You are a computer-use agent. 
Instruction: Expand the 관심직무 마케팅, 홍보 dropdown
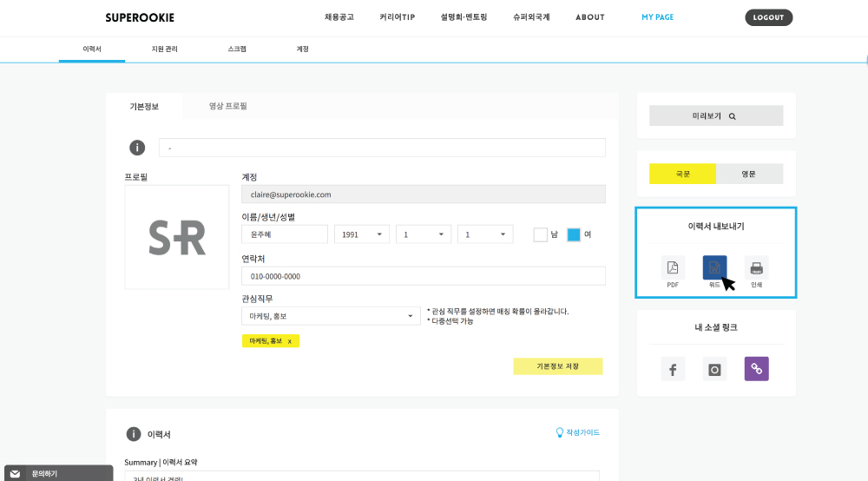coord(331,316)
